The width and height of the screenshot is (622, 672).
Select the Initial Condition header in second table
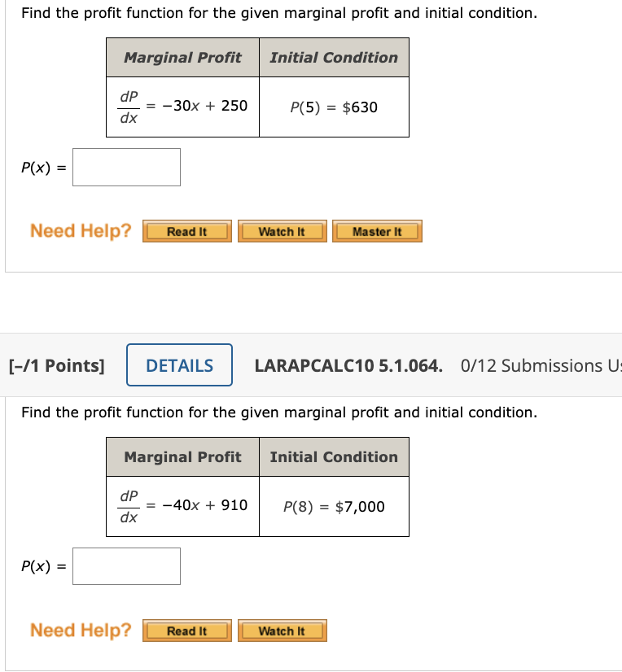tap(334, 456)
